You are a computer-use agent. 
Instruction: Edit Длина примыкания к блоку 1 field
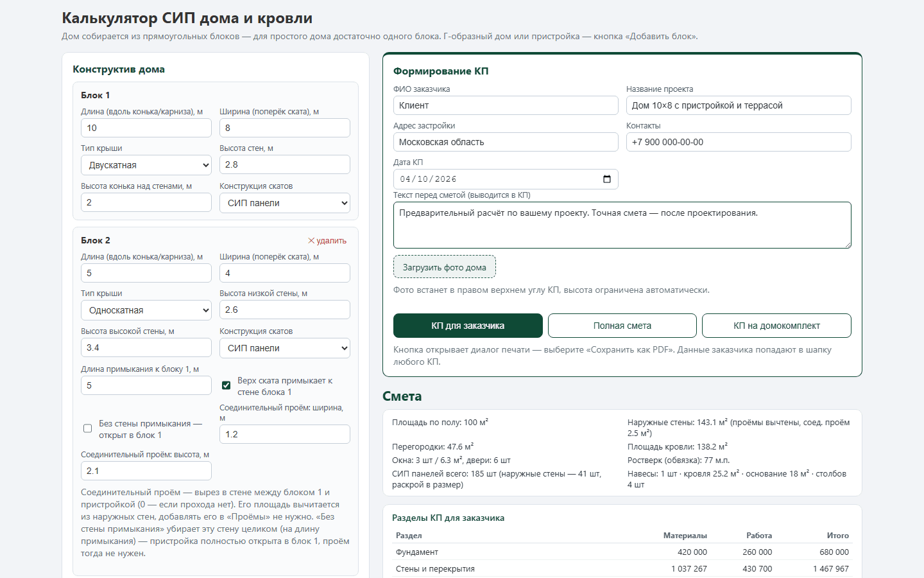146,385
